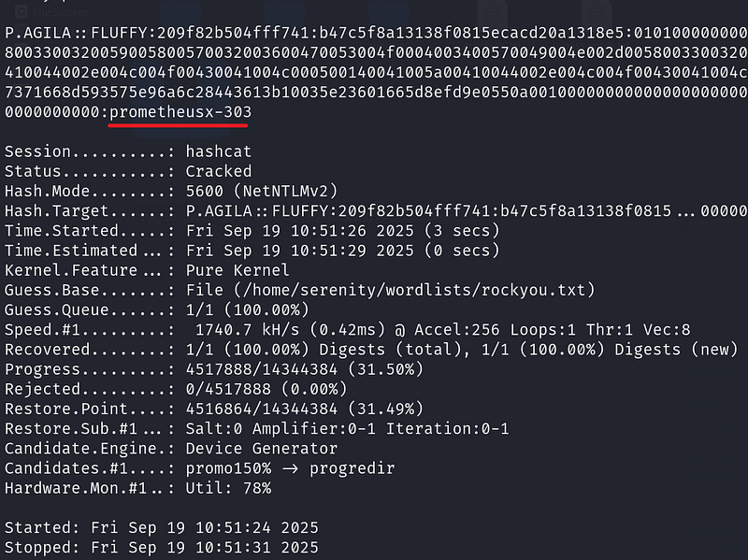Click the Util: 78% hardware monitor value
The image size is (748, 560).
(228, 488)
